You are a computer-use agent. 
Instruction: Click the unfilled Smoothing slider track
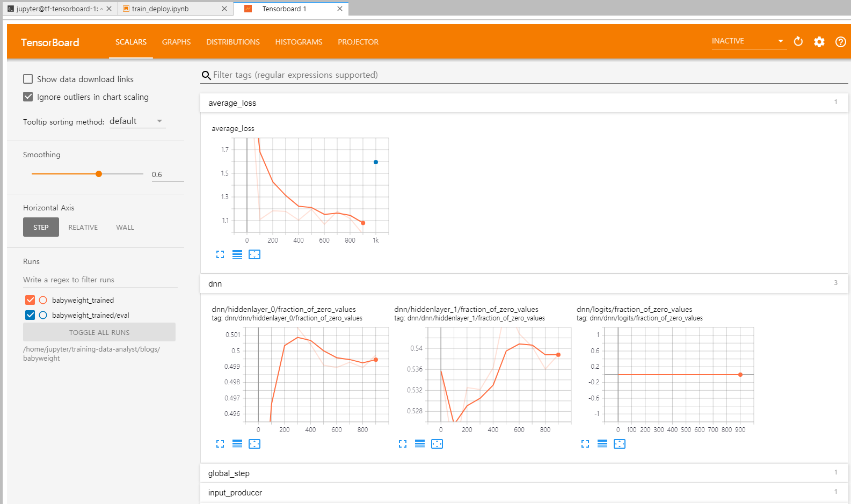[x=123, y=174]
